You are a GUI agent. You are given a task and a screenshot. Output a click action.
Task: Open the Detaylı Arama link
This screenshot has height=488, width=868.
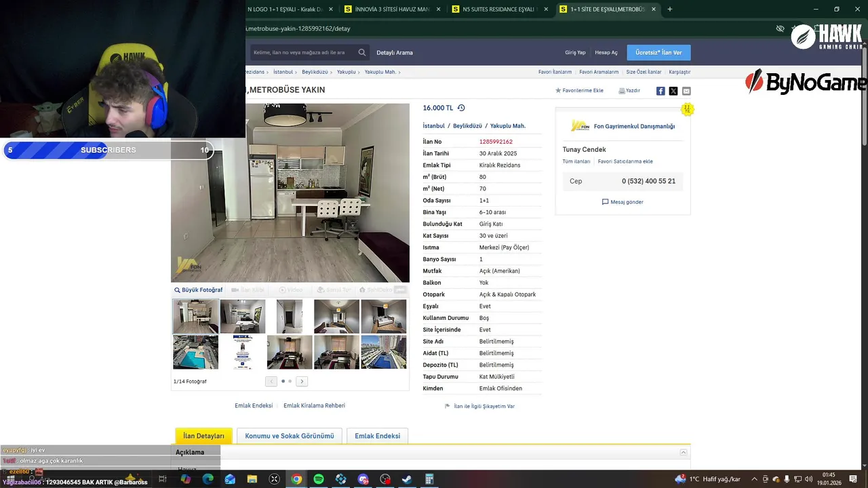(395, 52)
